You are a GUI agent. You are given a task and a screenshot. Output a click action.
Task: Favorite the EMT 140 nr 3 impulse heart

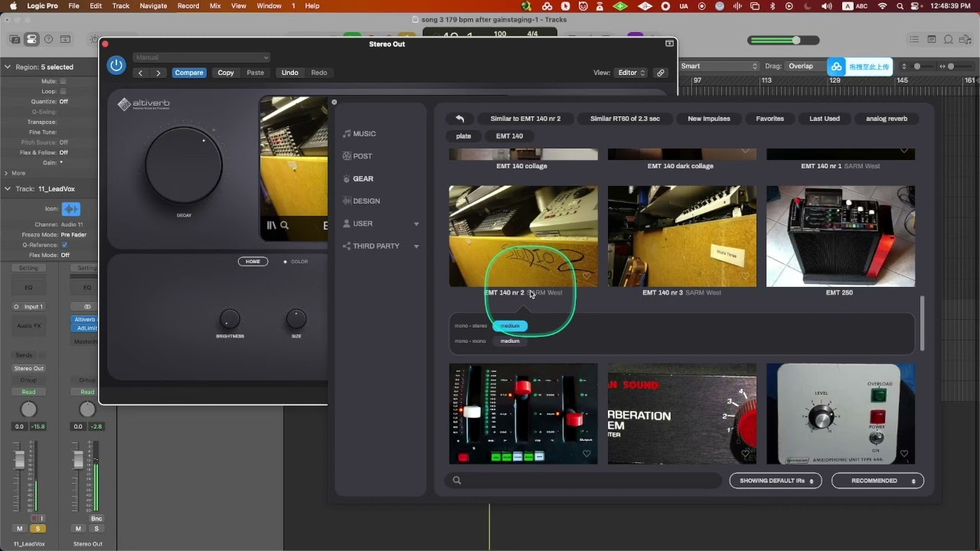point(746,276)
